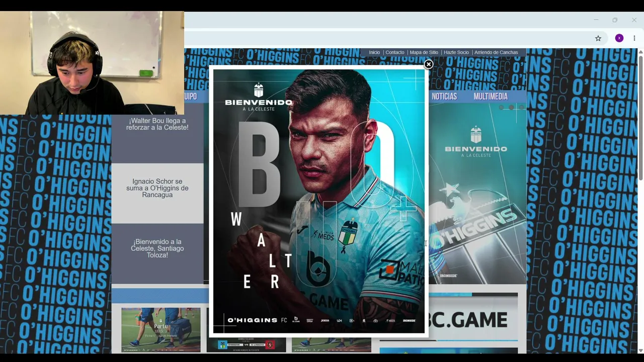
Task: Select the Walter Bou llega headline
Action: point(157,124)
